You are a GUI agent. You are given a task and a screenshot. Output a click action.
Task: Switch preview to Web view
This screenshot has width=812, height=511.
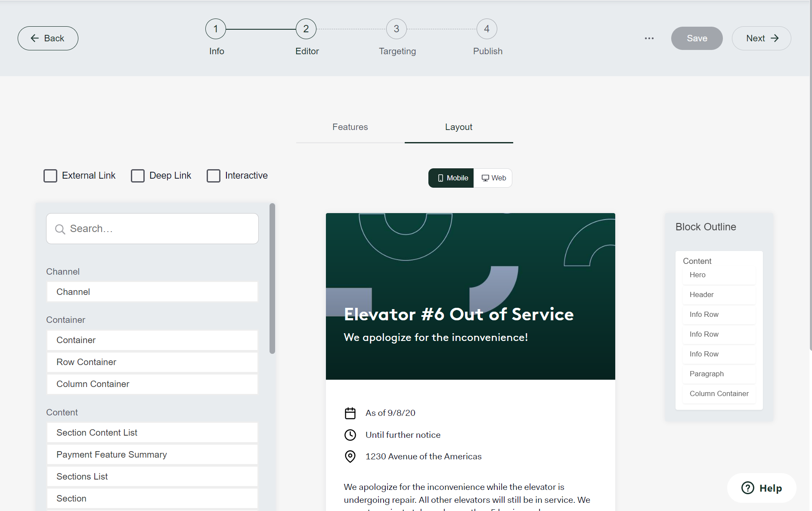[x=493, y=178]
